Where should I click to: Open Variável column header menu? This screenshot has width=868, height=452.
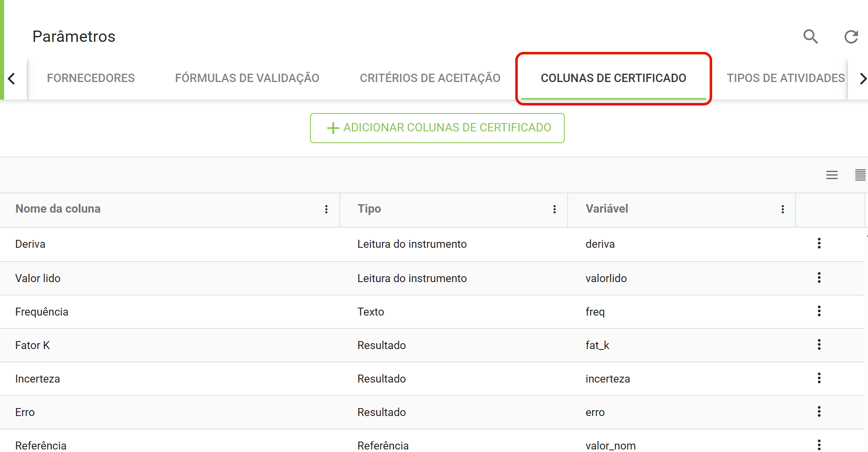(x=783, y=209)
